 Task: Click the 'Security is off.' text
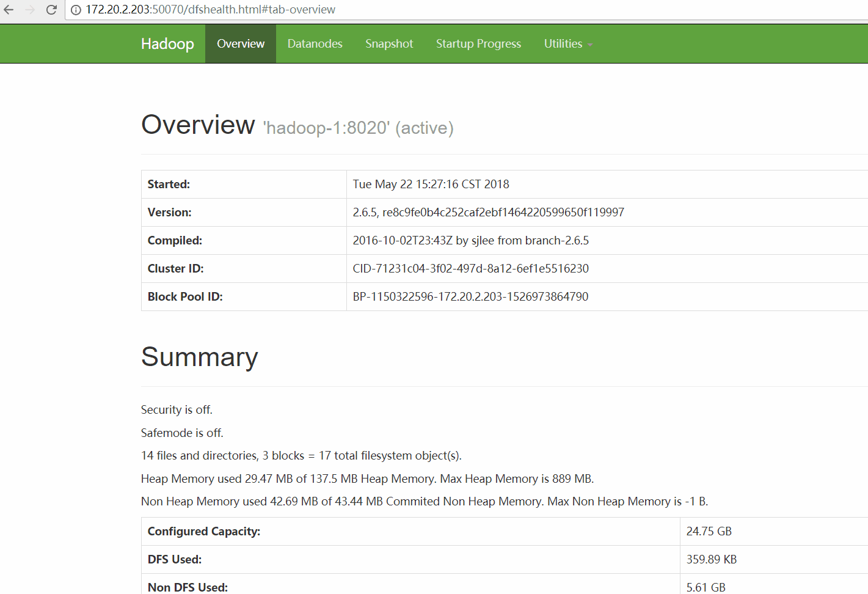[x=177, y=409]
